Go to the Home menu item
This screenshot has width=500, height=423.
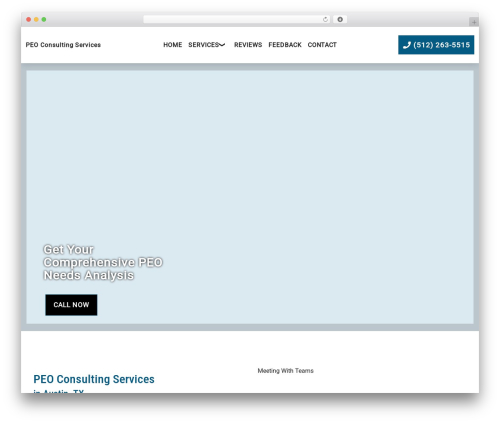pos(173,45)
